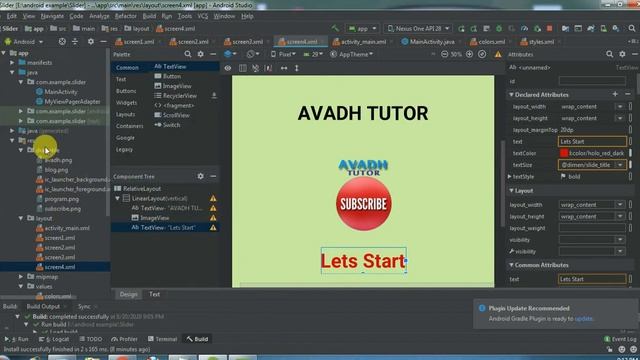This screenshot has height=360, width=640.
Task: Click the Project panel vertical scrollbar
Action: point(108,131)
